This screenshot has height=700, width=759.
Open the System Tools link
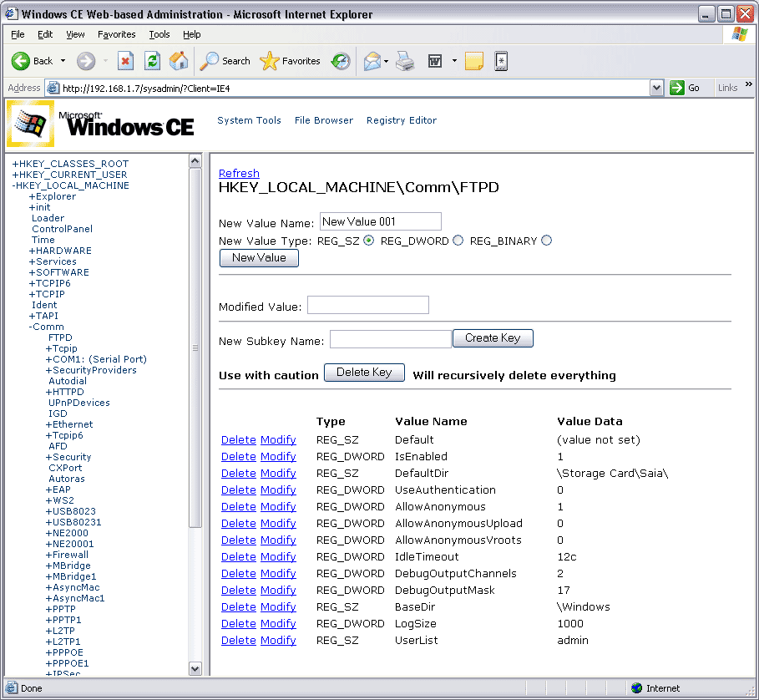tap(249, 120)
